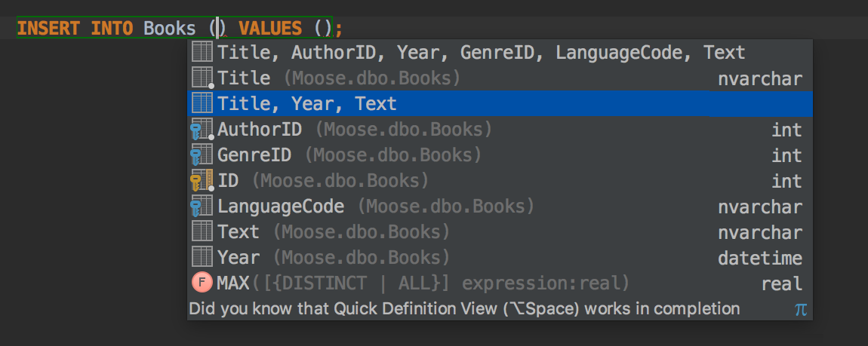This screenshot has width=868, height=346.
Task: Click the foreign key icon beside GenreID
Action: tap(202, 155)
